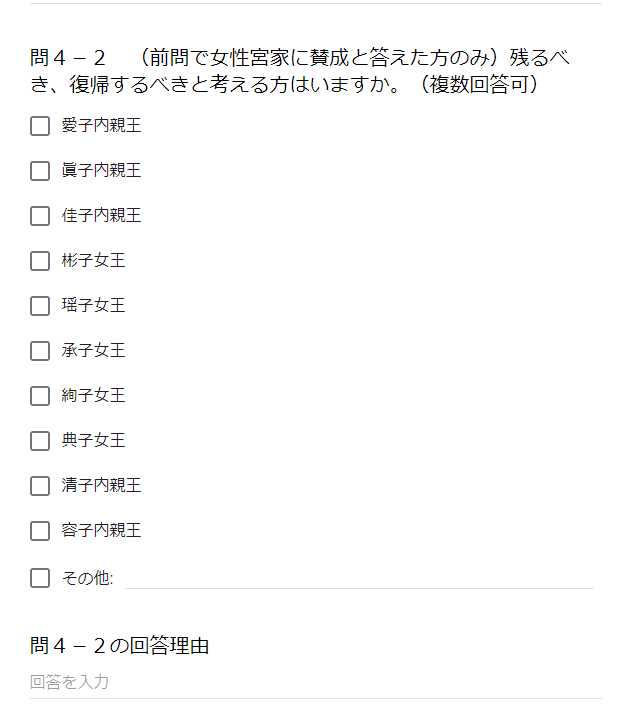Screen dimensions: 632x716
Task: Click the 容子内親王 option label text
Action: (x=101, y=531)
